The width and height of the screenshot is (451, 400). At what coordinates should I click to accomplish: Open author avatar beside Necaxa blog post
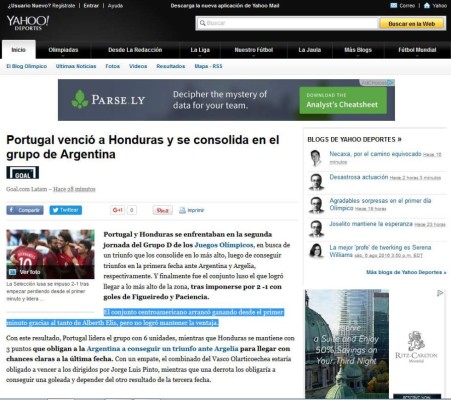(315, 158)
